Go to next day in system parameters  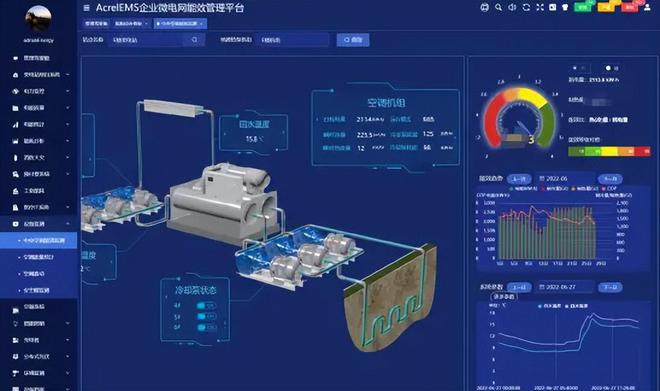point(610,287)
